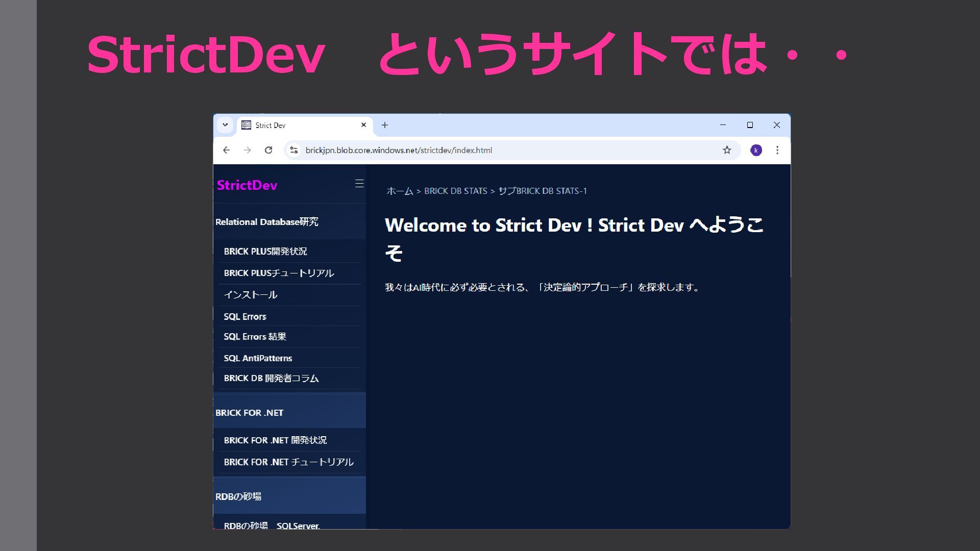Toggle sidebar with hamburger menu icon
980x551 pixels.
359,184
